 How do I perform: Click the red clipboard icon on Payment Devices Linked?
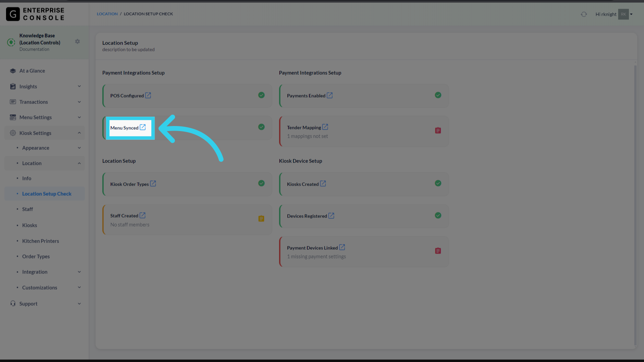tap(438, 251)
